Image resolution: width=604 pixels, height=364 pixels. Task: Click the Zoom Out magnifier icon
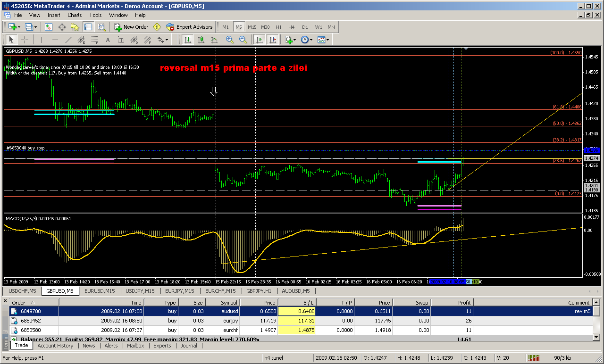[243, 40]
